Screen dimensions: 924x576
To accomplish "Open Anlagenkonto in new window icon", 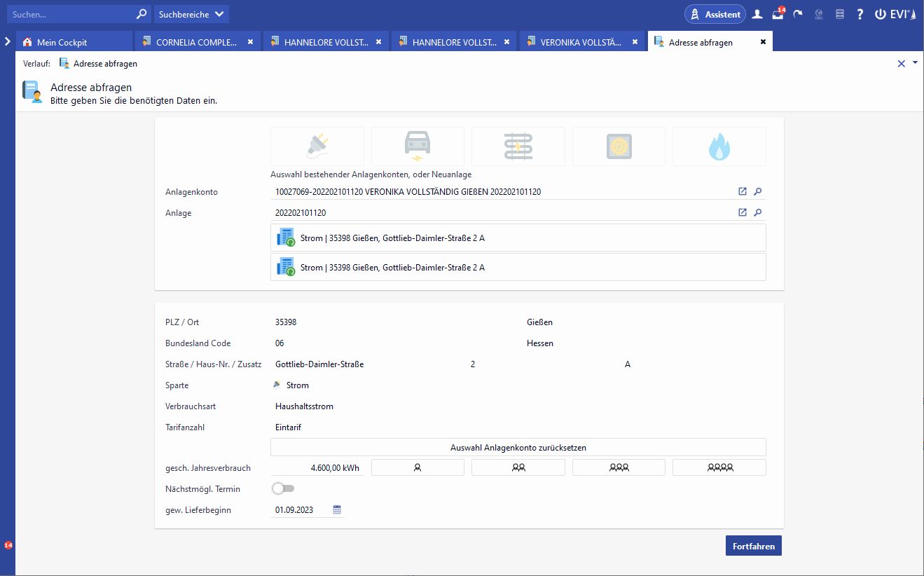I will [743, 192].
